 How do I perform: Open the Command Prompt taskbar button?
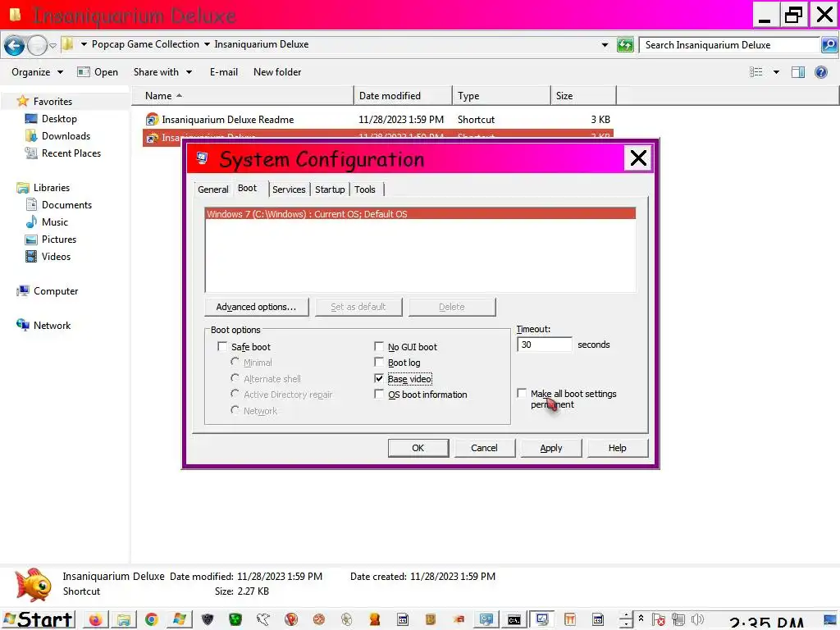coord(514,620)
